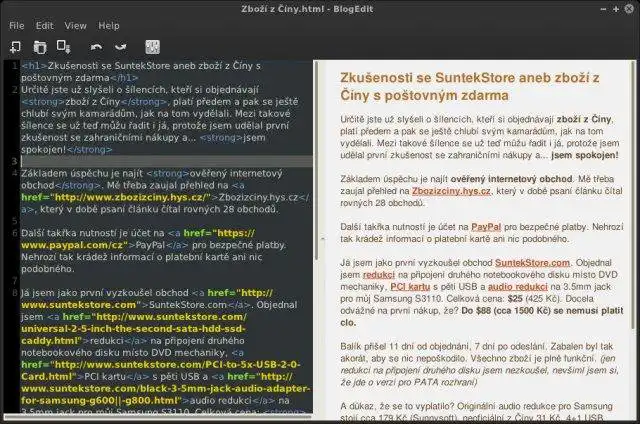Click line number 8 in the gutter

tap(15, 293)
